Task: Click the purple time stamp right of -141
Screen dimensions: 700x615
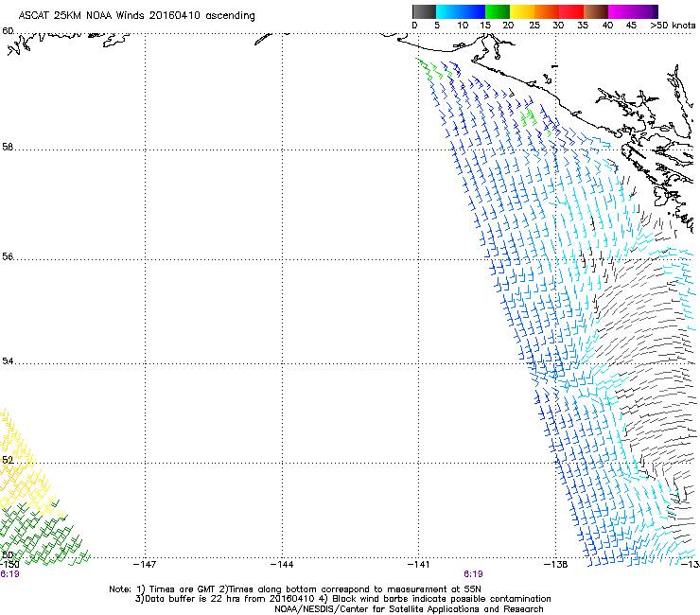Action: click(x=473, y=574)
